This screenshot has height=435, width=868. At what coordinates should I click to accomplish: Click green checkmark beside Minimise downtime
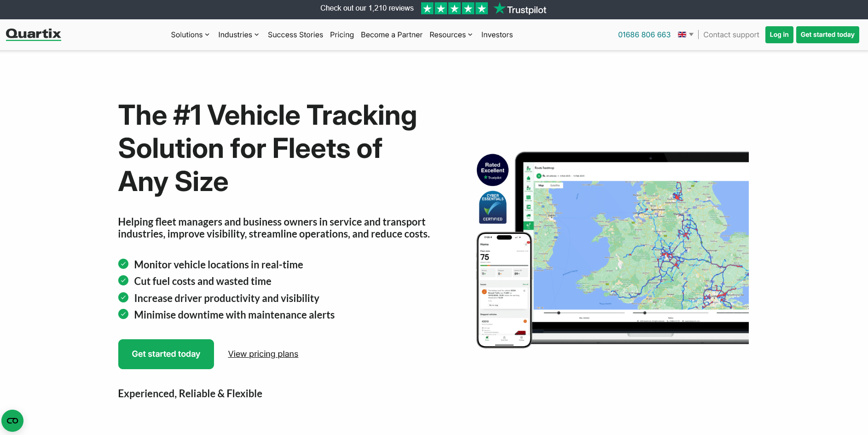pyautogui.click(x=123, y=314)
